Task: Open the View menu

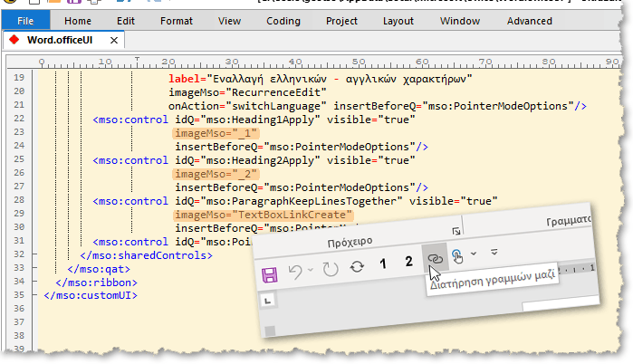Action: [229, 21]
